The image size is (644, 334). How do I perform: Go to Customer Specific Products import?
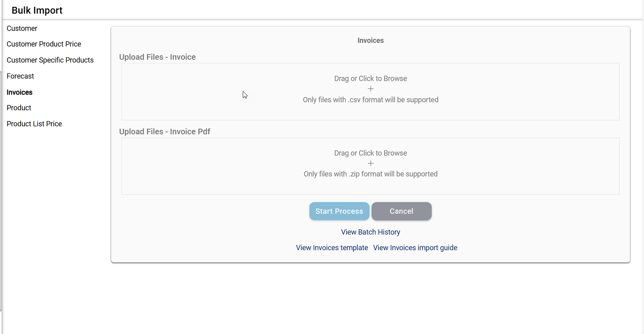tap(50, 60)
